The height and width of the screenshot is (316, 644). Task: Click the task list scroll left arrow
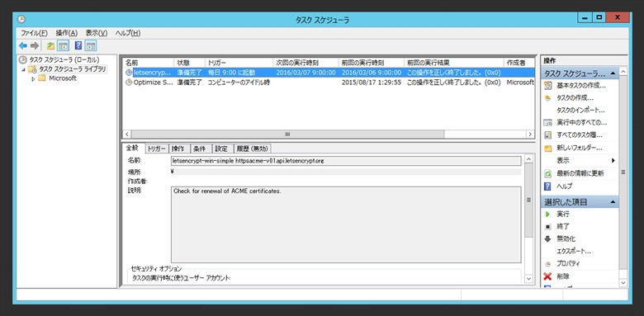click(127, 134)
